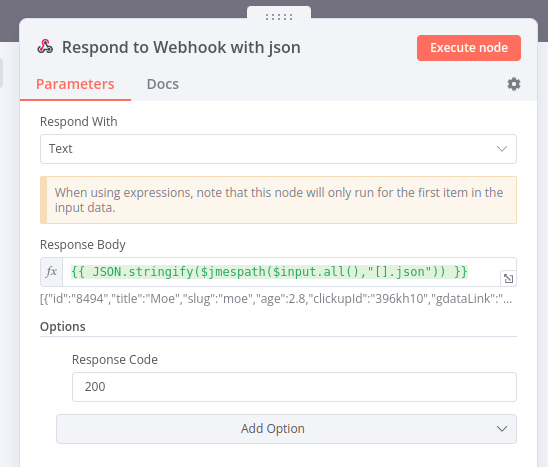Click the chevron arrow on Add Option
Screen dimensions: 548x467
(502, 429)
